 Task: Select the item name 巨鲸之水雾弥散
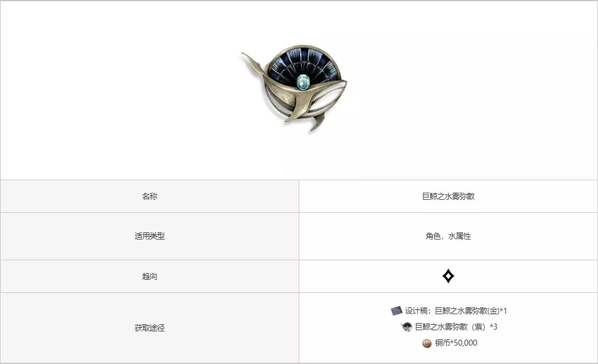tap(449, 196)
